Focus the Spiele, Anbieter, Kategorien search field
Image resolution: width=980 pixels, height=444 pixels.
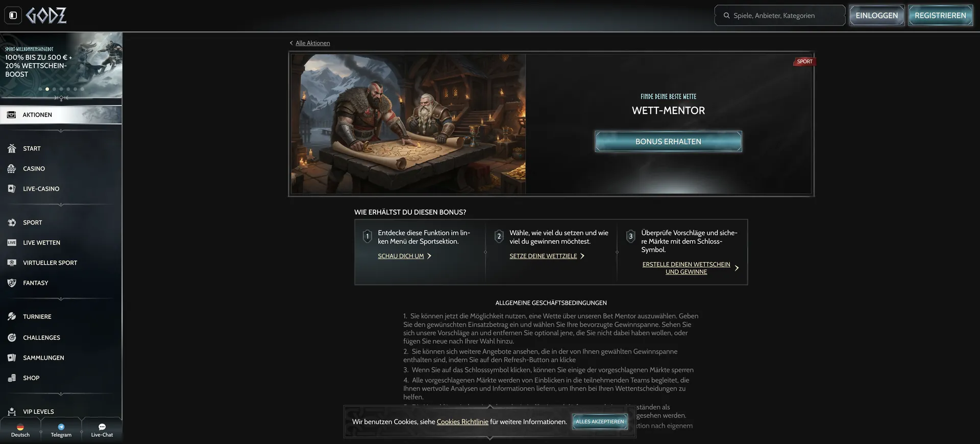coord(780,15)
